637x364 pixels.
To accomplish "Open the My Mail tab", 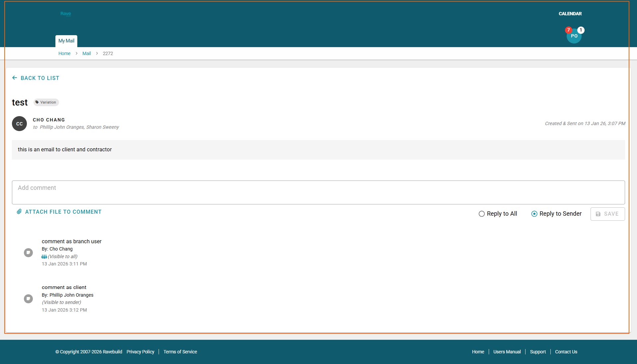I will (66, 41).
